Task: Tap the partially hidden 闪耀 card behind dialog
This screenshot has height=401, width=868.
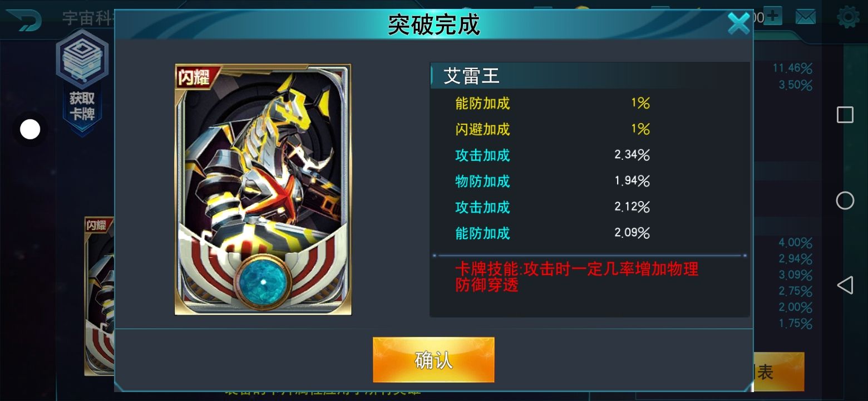Action: coord(100,296)
